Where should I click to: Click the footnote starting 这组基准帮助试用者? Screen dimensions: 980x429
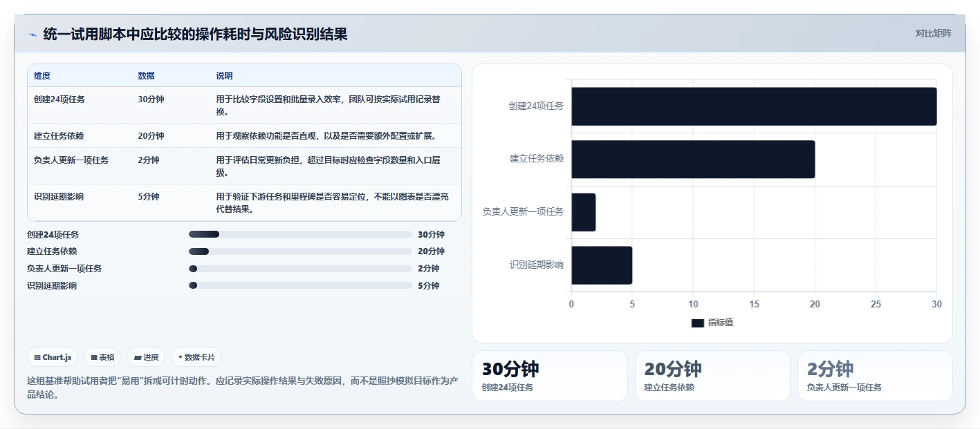[x=243, y=388]
